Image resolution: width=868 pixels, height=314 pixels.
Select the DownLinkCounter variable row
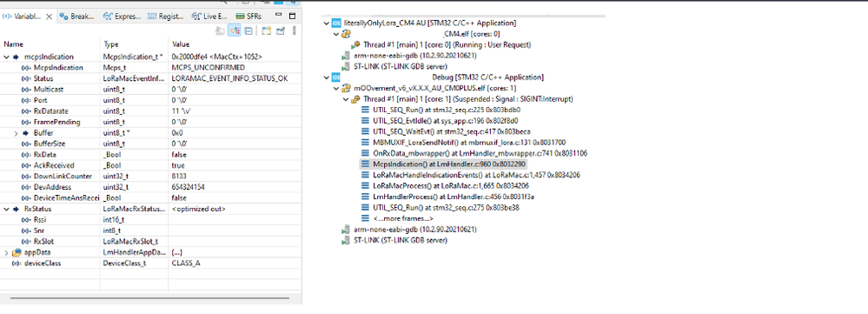(150, 176)
